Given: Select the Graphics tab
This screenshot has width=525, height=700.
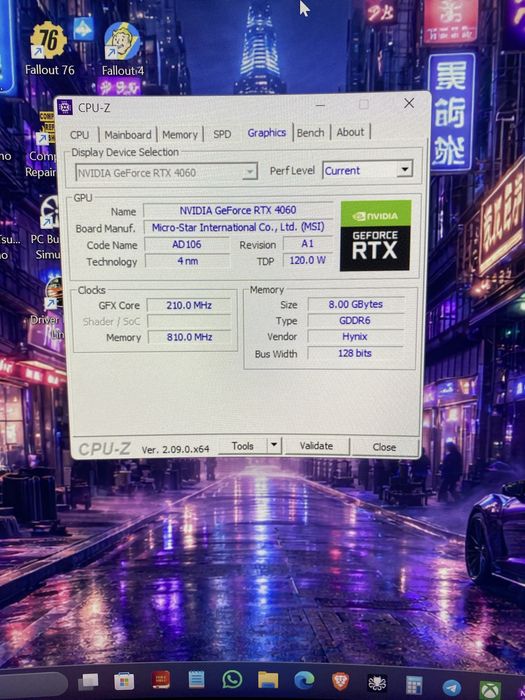Looking at the screenshot, I should coord(267,133).
